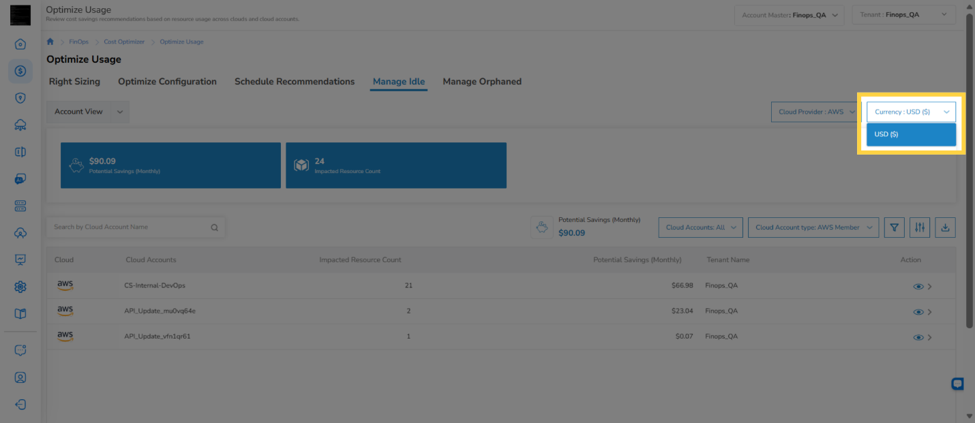View details eye icon for CS-Internal-DevOps
The image size is (975, 423).
918,287
